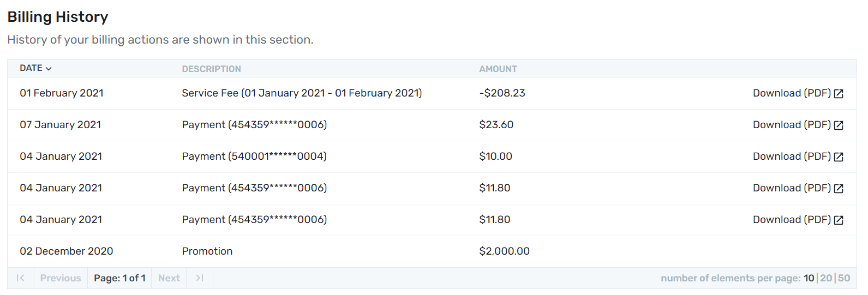Viewport: 868px width, 295px height.
Task: Open PDF icon for 01 February 2021 row
Action: (839, 94)
